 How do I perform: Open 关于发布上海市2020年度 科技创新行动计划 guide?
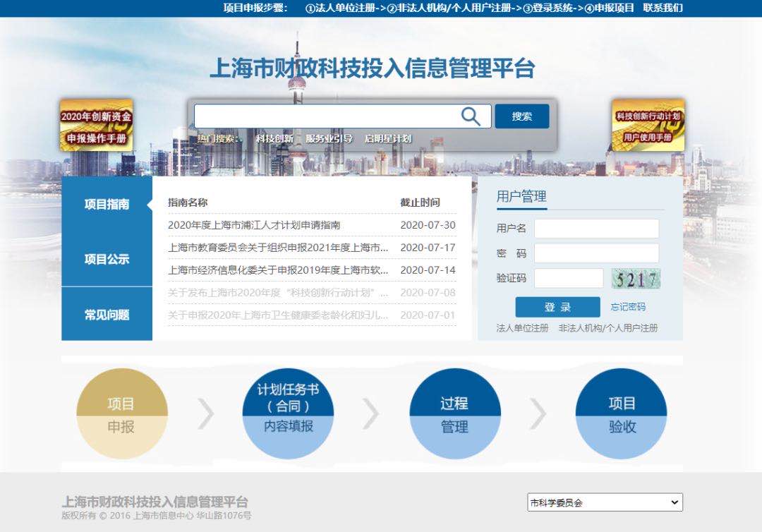point(278,293)
